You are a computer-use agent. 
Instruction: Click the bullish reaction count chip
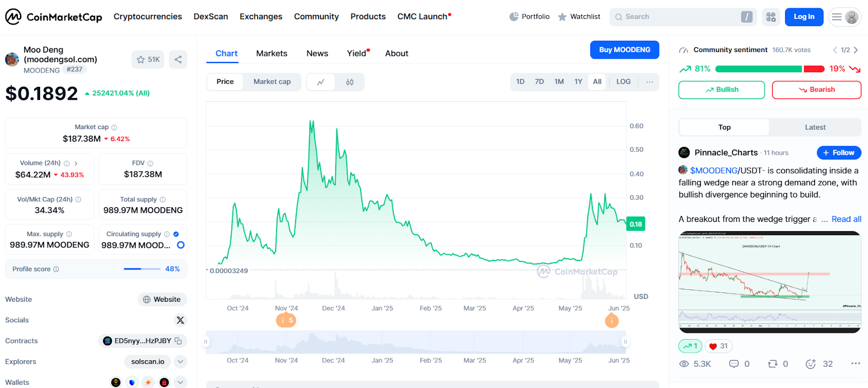690,346
